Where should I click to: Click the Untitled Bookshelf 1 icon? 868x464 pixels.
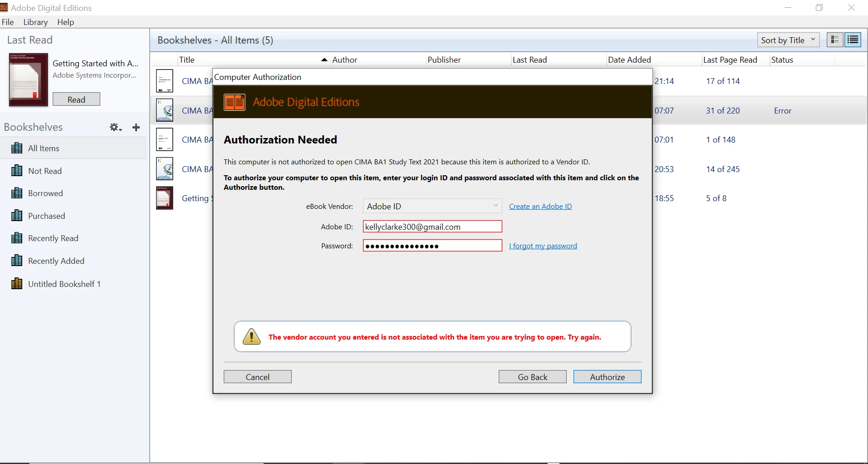tap(17, 284)
